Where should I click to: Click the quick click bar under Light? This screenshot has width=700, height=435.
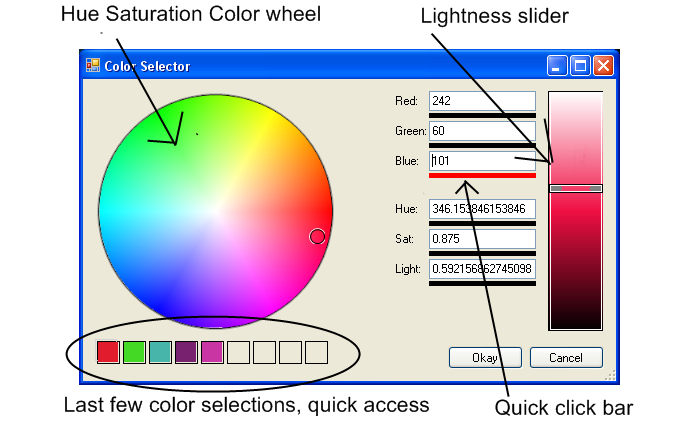pos(482,283)
